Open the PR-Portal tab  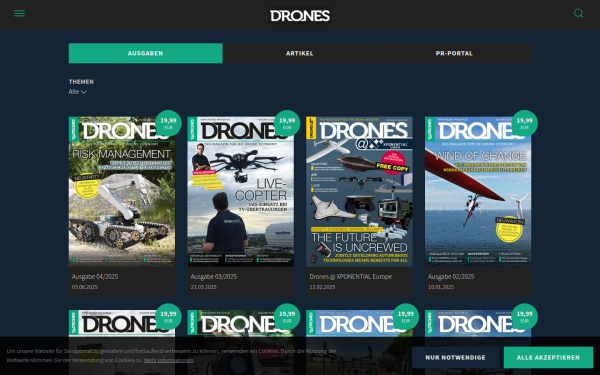[x=454, y=53]
